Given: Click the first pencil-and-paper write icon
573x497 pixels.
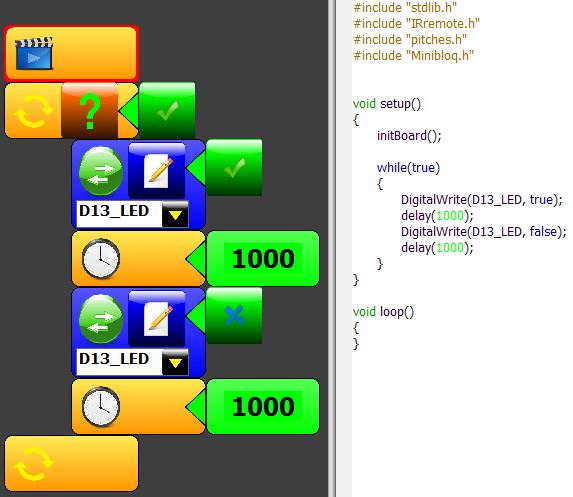Looking at the screenshot, I should [157, 171].
